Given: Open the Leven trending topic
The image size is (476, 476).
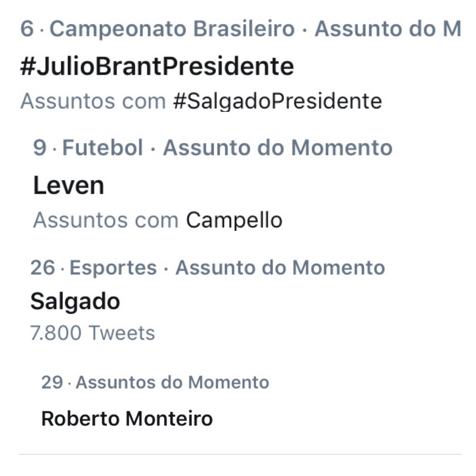Looking at the screenshot, I should click(68, 185).
